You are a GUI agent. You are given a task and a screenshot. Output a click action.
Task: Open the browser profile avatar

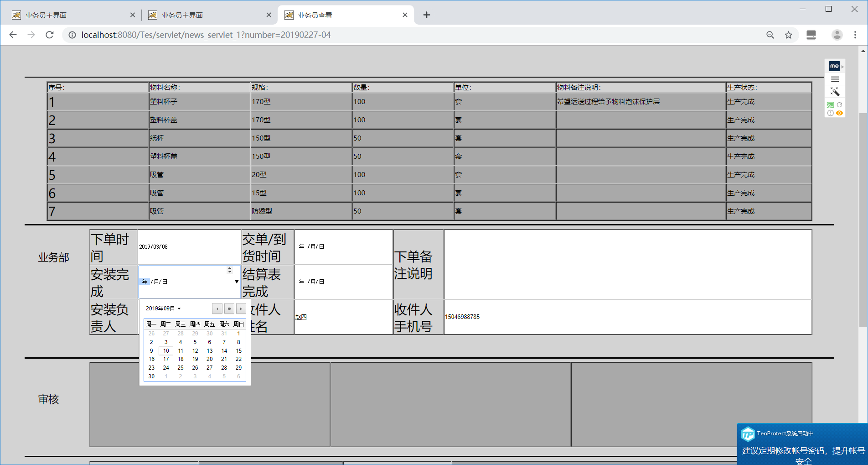coord(837,35)
